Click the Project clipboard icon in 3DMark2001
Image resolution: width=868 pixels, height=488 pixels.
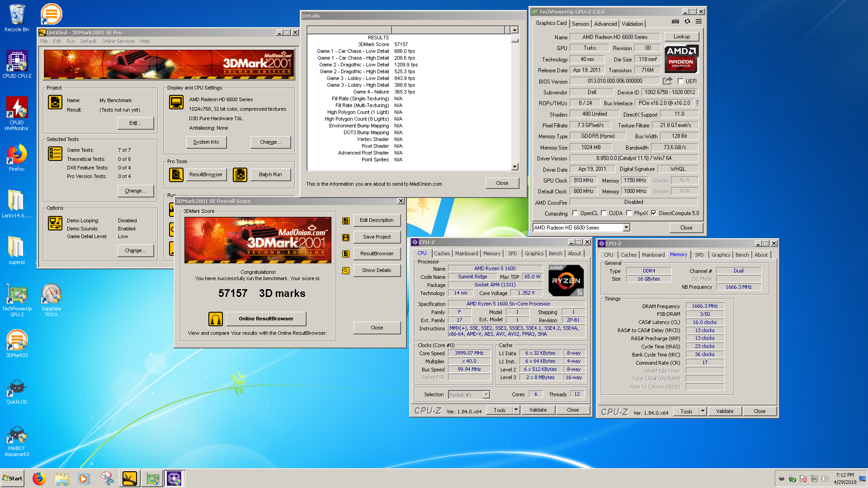(x=55, y=102)
